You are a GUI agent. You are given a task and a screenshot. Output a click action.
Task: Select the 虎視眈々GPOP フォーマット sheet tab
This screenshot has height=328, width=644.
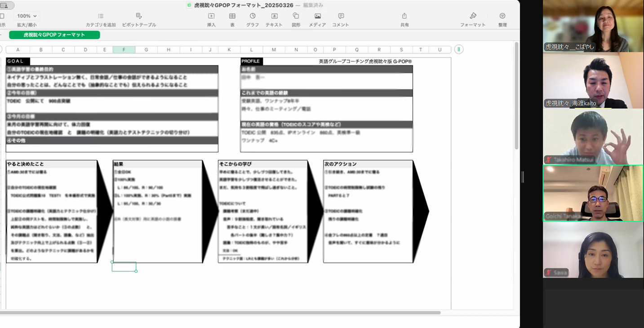coord(54,35)
